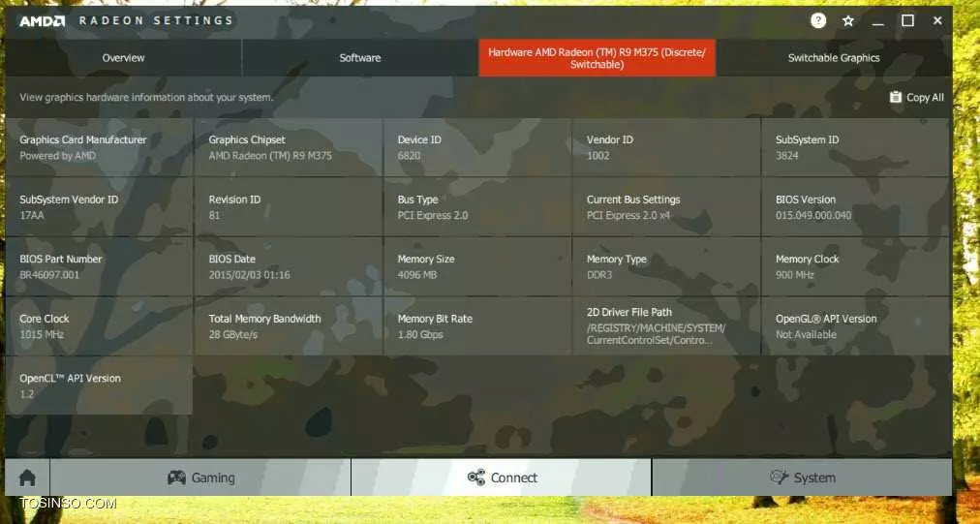Screen dimensions: 980x524
Task: Click the SubSystem ID 3824 tile
Action: (856, 147)
